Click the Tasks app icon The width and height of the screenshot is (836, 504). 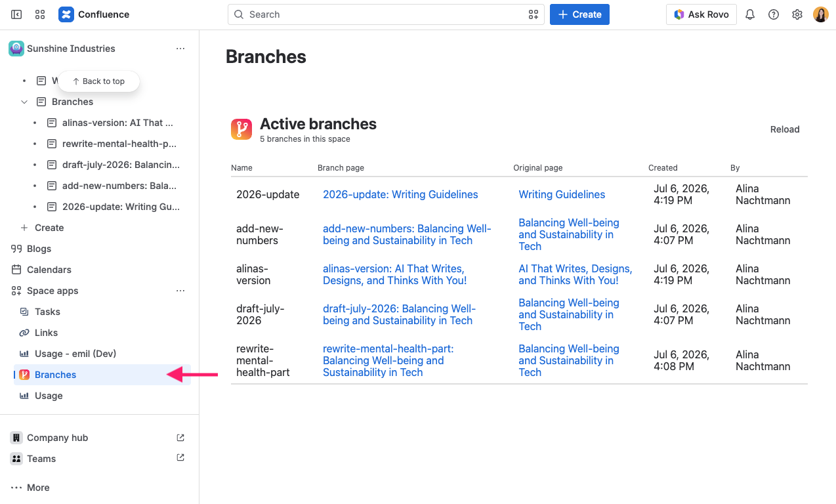pos(24,312)
